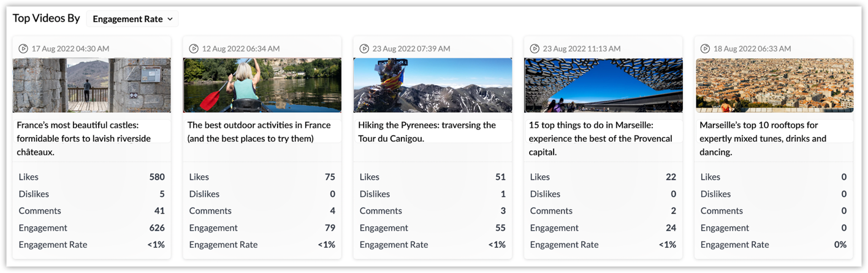Click the 580 Likes count for castles video
This screenshot has width=868, height=273.
tap(157, 177)
